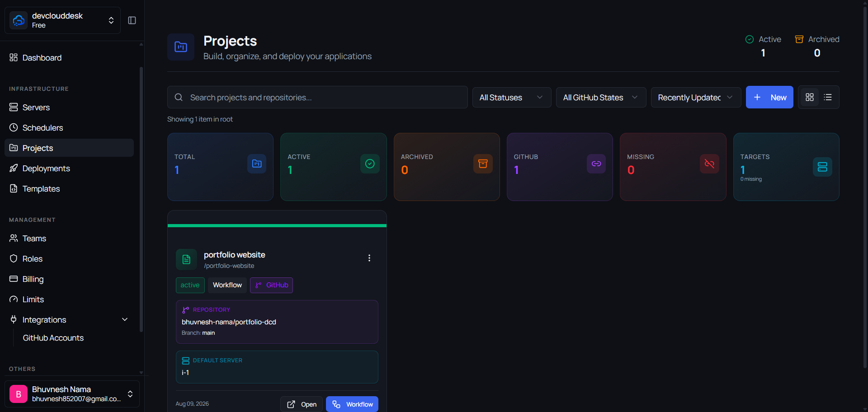
Task: View the Limits page
Action: pos(69,300)
